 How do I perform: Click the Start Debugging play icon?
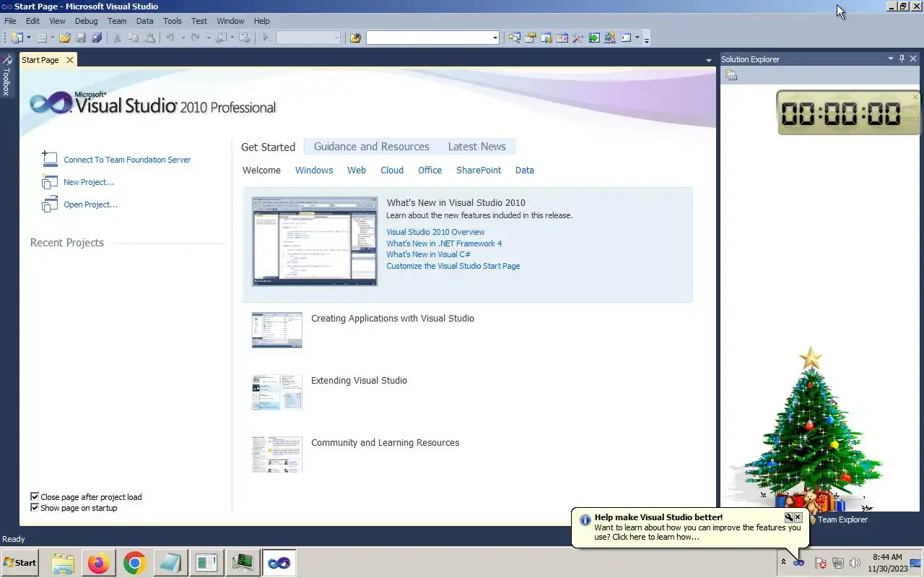coord(266,38)
